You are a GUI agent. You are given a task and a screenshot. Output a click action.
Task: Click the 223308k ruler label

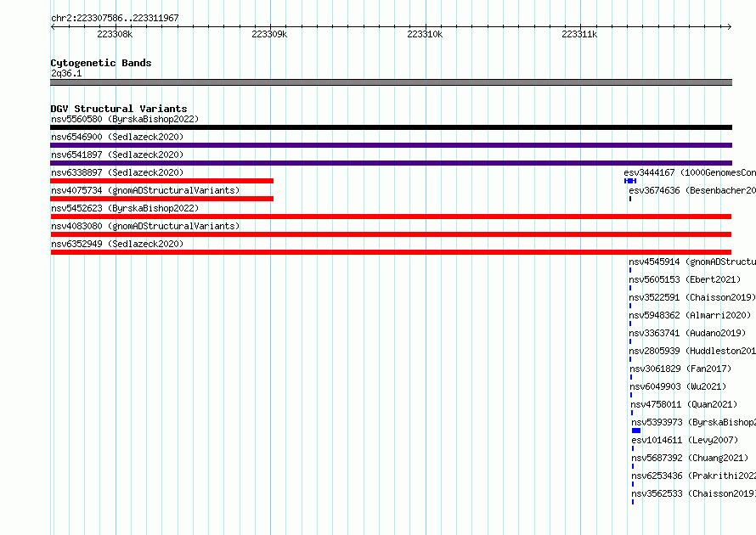(115, 34)
